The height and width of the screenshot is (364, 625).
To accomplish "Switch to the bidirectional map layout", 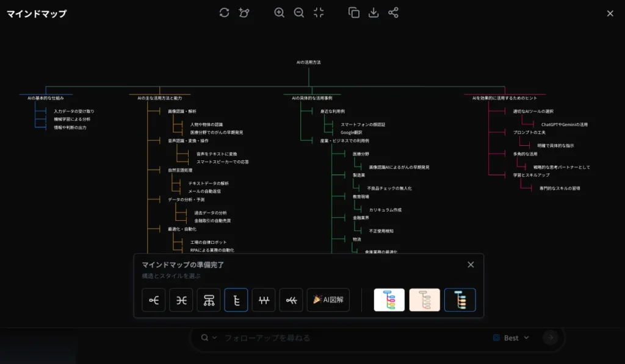I will pos(181,299).
